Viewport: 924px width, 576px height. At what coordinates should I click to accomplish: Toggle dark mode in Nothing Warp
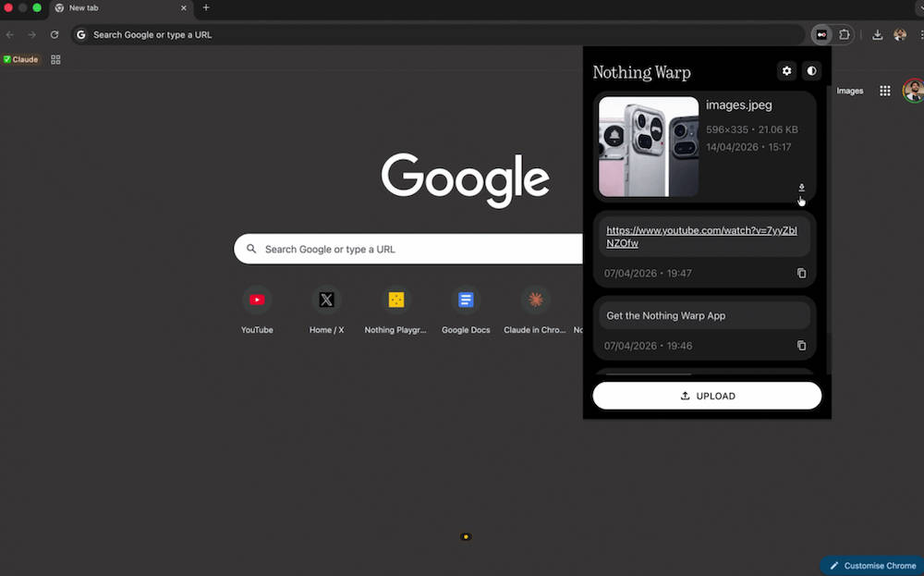coord(811,70)
